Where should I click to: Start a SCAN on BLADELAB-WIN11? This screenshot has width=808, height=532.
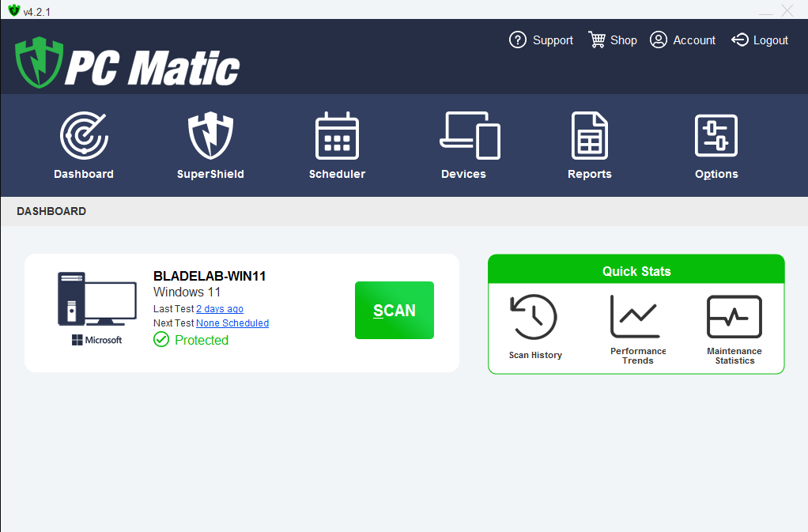(x=394, y=310)
